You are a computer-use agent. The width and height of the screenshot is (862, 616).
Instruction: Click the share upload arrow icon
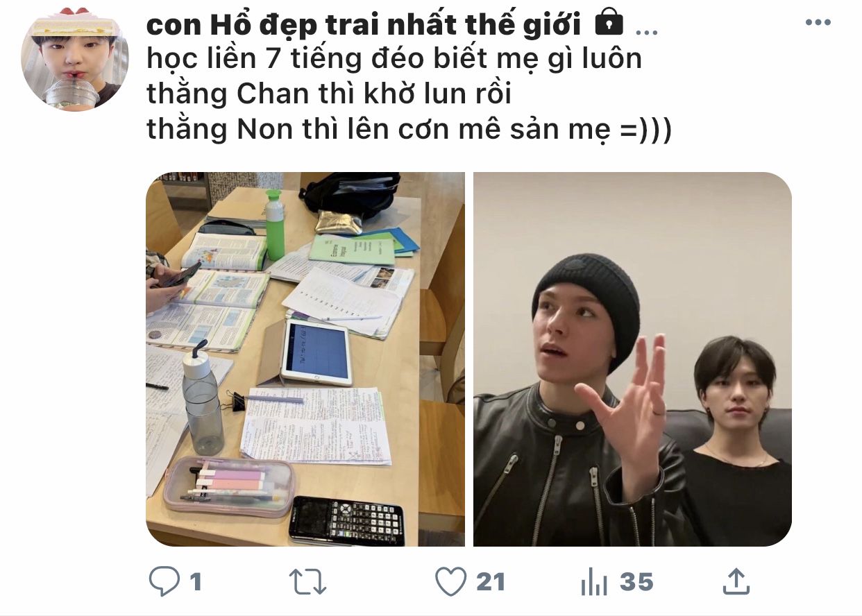coord(736,581)
